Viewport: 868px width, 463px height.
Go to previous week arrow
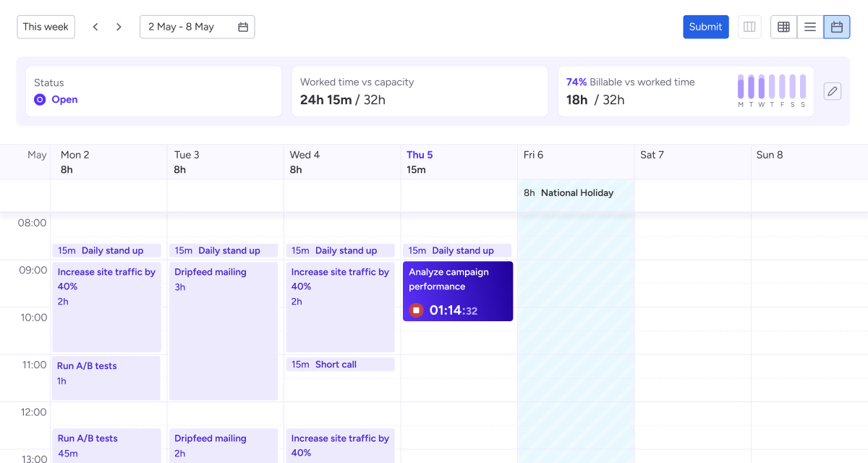[x=95, y=27]
